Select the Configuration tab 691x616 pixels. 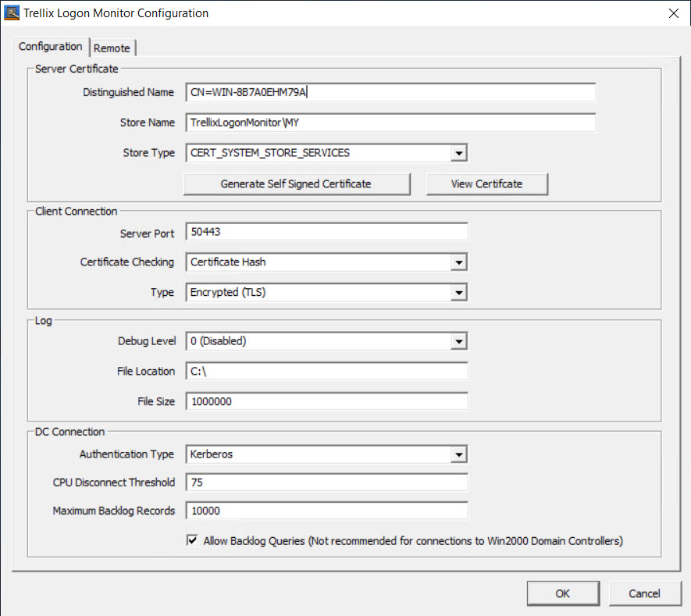coord(50,47)
